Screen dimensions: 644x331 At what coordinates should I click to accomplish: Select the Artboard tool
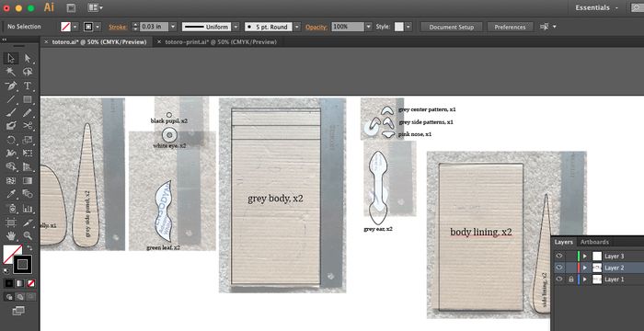pos(11,223)
